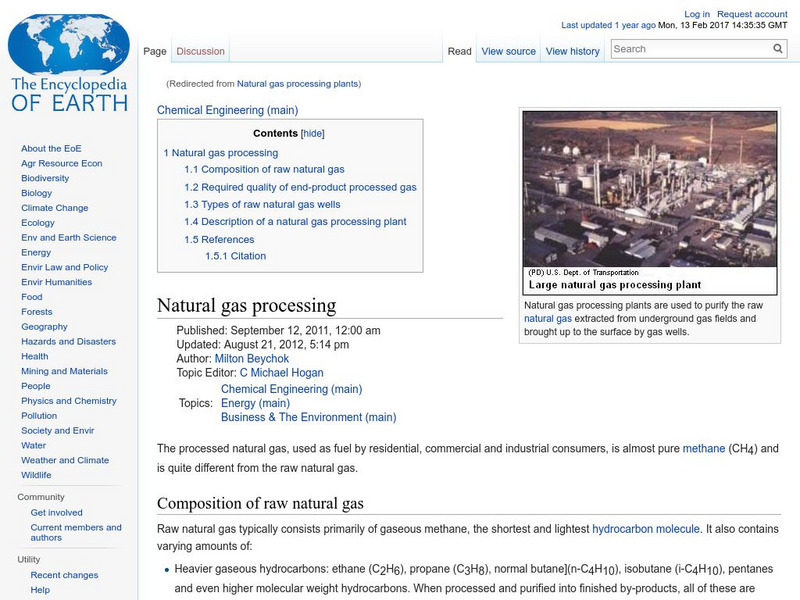Open Physics and Chemistry in sidebar

pyautogui.click(x=68, y=401)
